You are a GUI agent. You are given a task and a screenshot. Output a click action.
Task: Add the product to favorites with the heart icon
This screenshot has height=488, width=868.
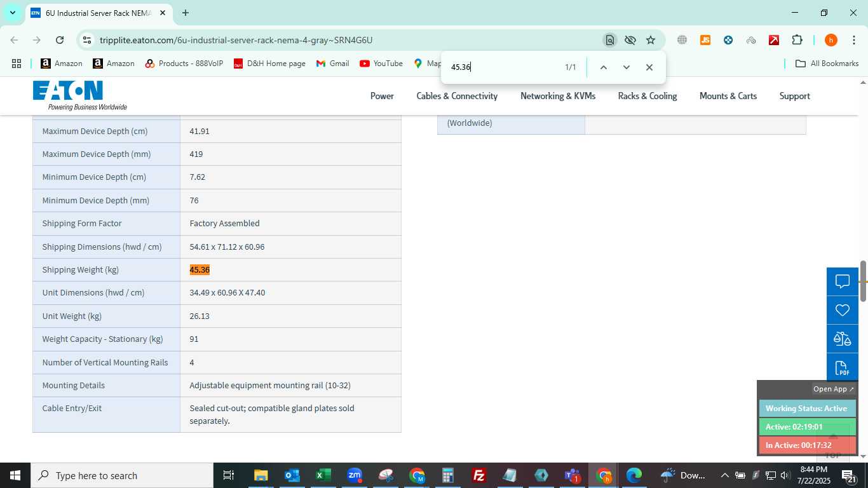pyautogui.click(x=843, y=310)
